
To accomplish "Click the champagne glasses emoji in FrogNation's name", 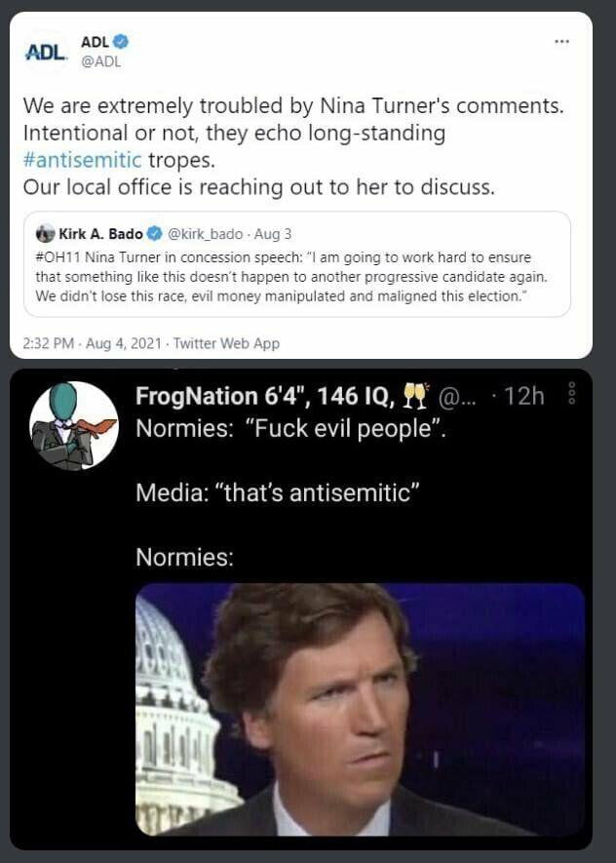I will [417, 397].
